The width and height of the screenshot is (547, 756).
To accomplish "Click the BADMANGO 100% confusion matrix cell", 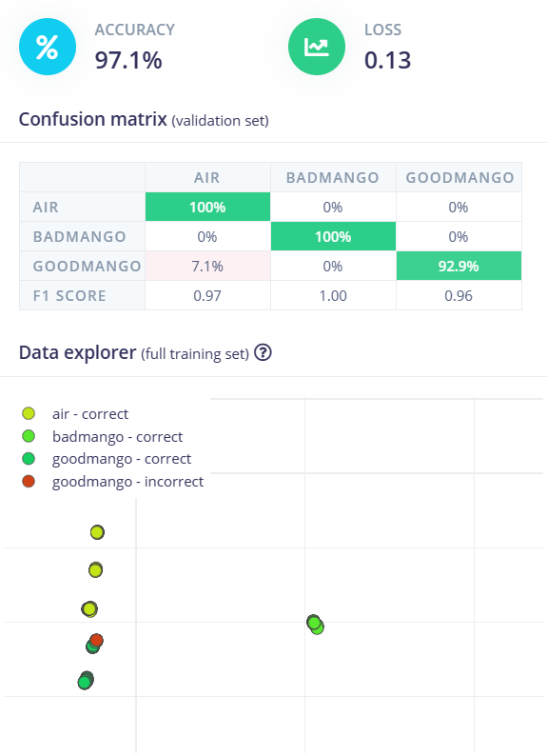I will 333,237.
